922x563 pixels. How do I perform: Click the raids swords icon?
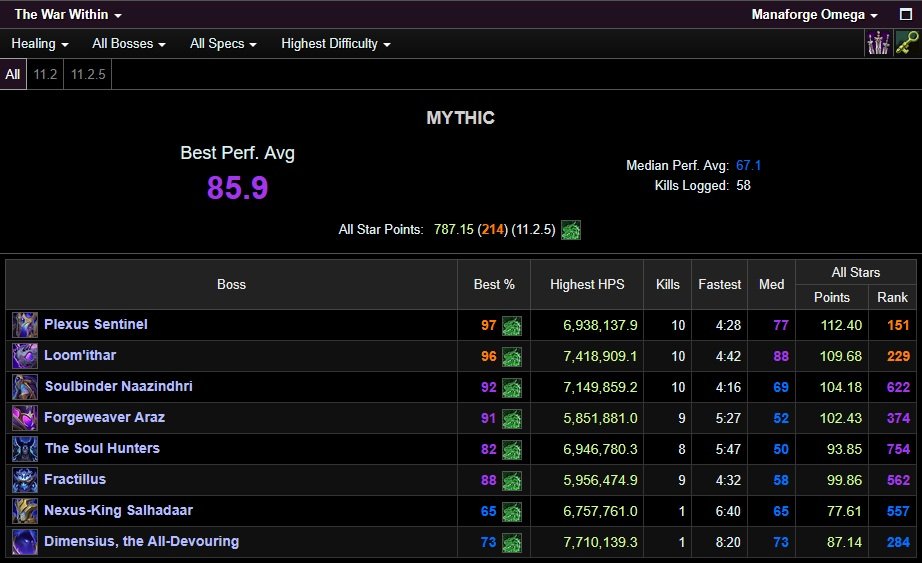(x=878, y=43)
